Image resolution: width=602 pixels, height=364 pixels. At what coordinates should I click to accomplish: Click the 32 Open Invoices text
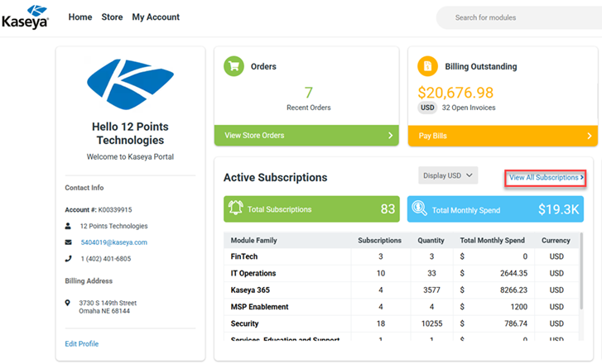coord(469,108)
